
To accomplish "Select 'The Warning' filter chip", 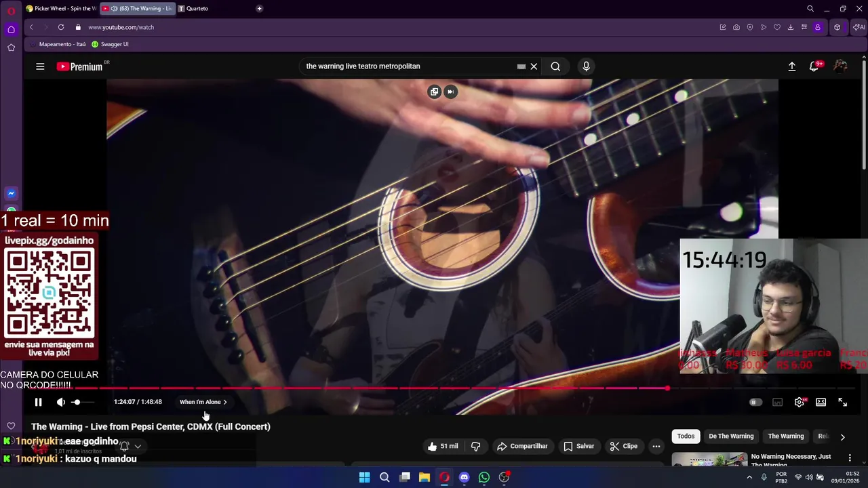I will (786, 436).
